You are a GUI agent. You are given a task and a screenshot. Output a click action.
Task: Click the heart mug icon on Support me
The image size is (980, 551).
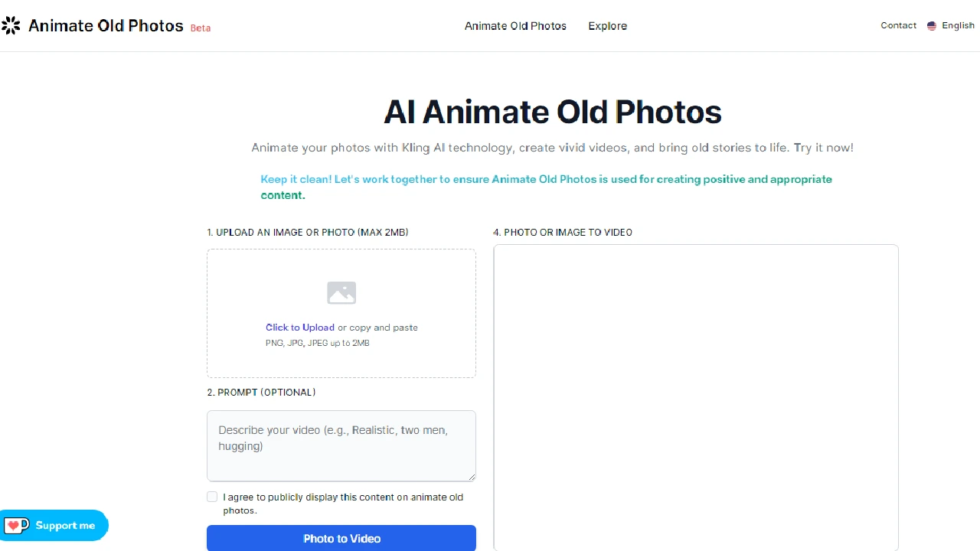click(x=15, y=525)
